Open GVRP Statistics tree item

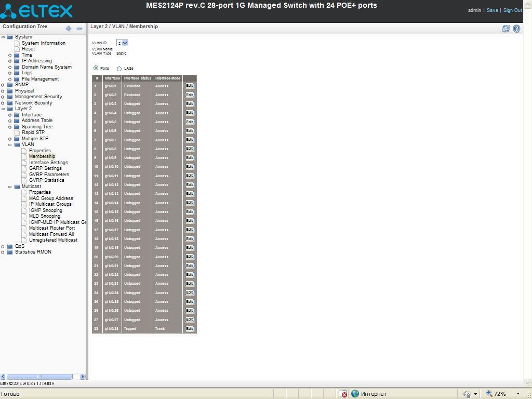point(46,180)
